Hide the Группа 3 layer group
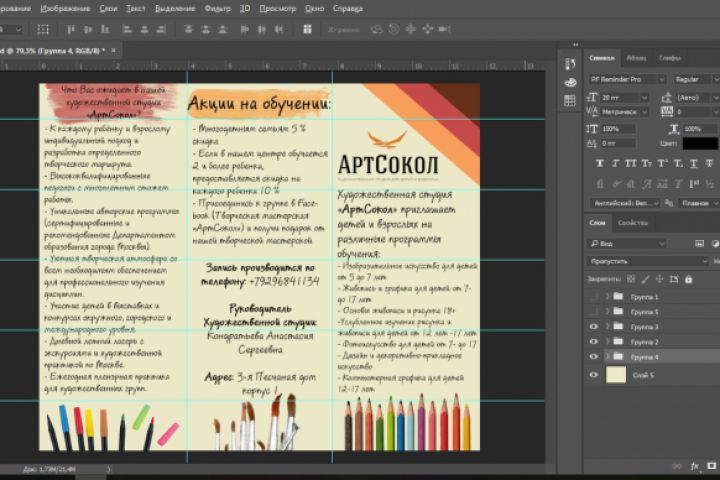Screen dimensions: 720x480 tap(594, 327)
